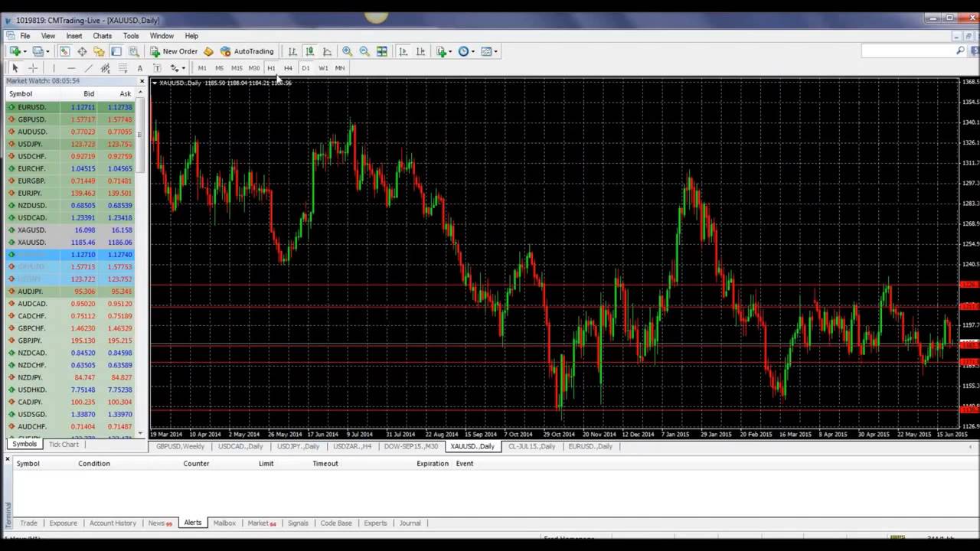Click the AutoTrading button
Viewport: 980px width, 551px height.
(x=247, y=51)
